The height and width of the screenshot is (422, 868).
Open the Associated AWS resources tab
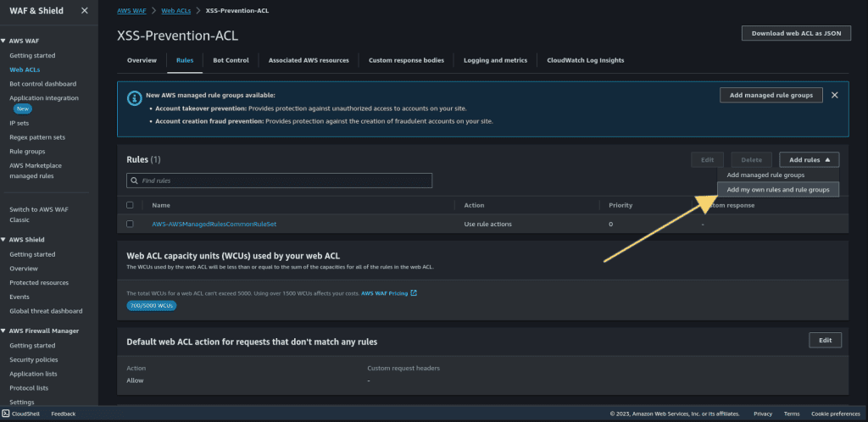[x=309, y=60]
